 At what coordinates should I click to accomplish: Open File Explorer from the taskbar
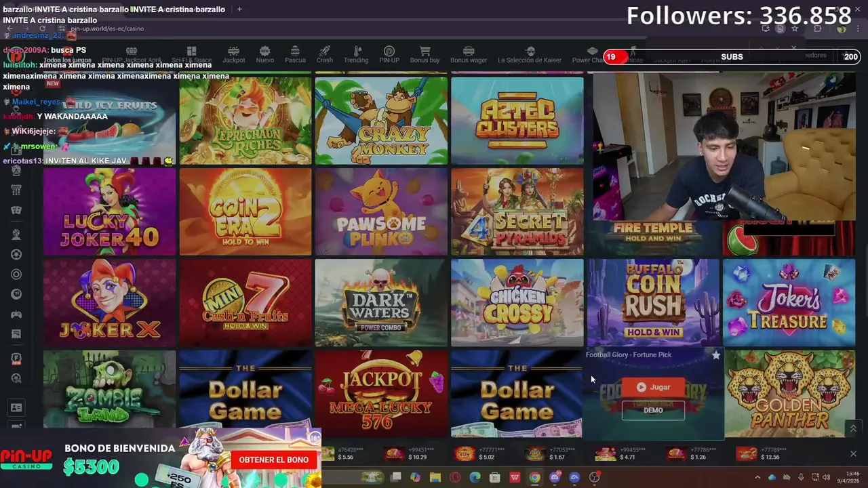[x=435, y=477]
